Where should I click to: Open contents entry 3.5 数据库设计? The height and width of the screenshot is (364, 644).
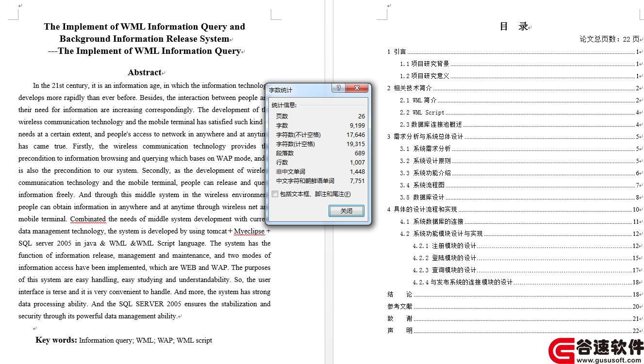[520, 197]
